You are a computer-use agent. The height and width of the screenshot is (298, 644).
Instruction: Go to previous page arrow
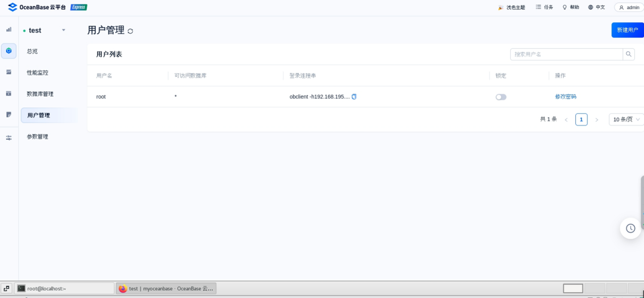566,119
